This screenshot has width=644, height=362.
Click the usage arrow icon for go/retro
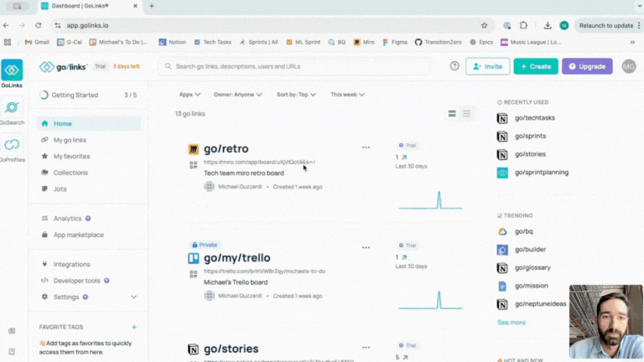point(404,158)
